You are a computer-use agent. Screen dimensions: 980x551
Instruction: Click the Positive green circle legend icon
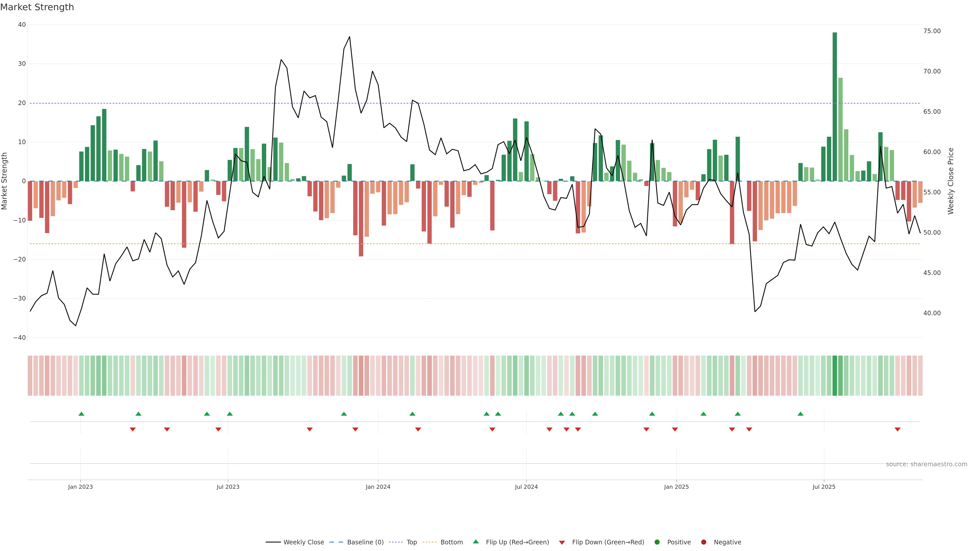pos(657,542)
